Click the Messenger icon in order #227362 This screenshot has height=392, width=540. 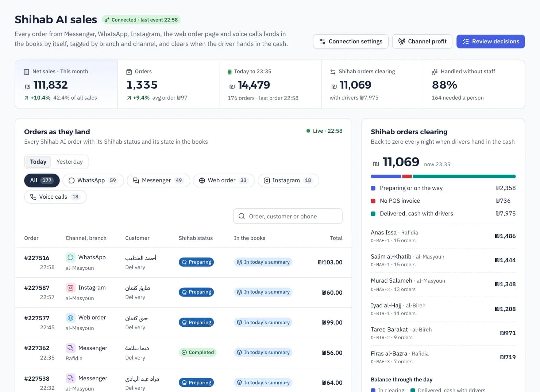point(70,348)
